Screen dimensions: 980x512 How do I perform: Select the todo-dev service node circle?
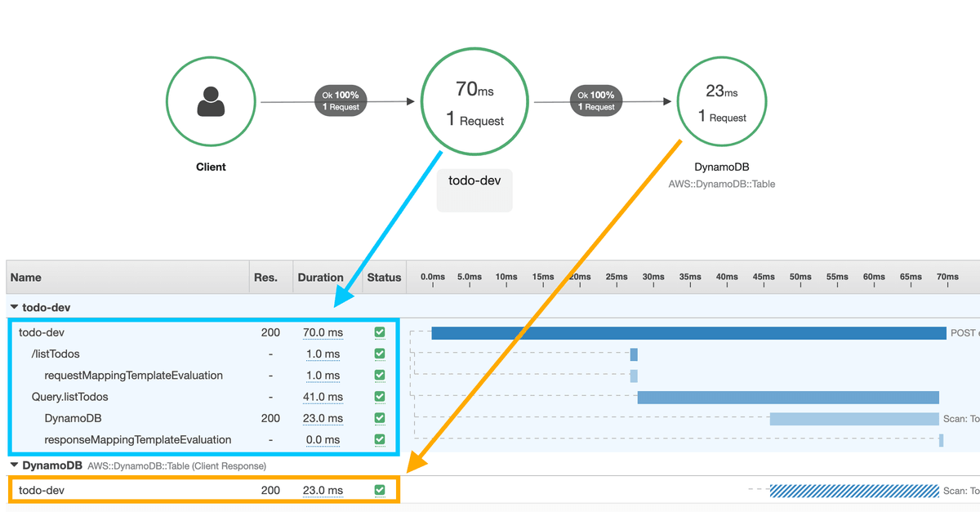pyautogui.click(x=474, y=100)
